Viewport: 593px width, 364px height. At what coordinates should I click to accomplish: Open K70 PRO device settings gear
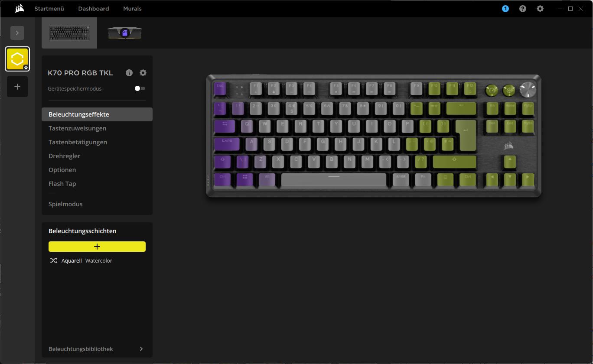(x=143, y=73)
